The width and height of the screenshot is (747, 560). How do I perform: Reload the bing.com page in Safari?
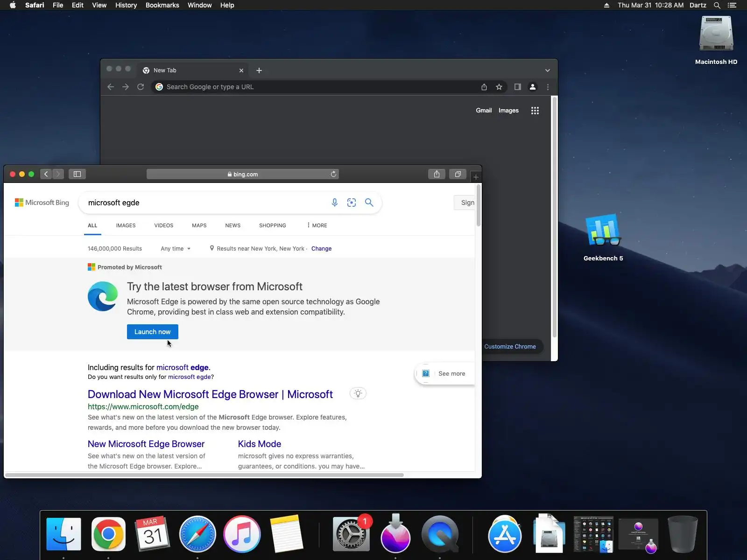click(x=333, y=174)
